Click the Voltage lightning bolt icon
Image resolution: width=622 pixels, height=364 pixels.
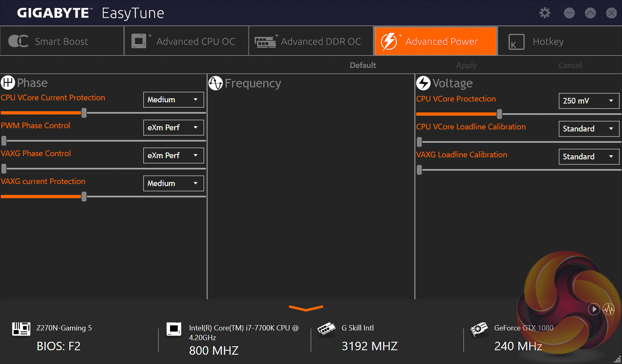[423, 83]
